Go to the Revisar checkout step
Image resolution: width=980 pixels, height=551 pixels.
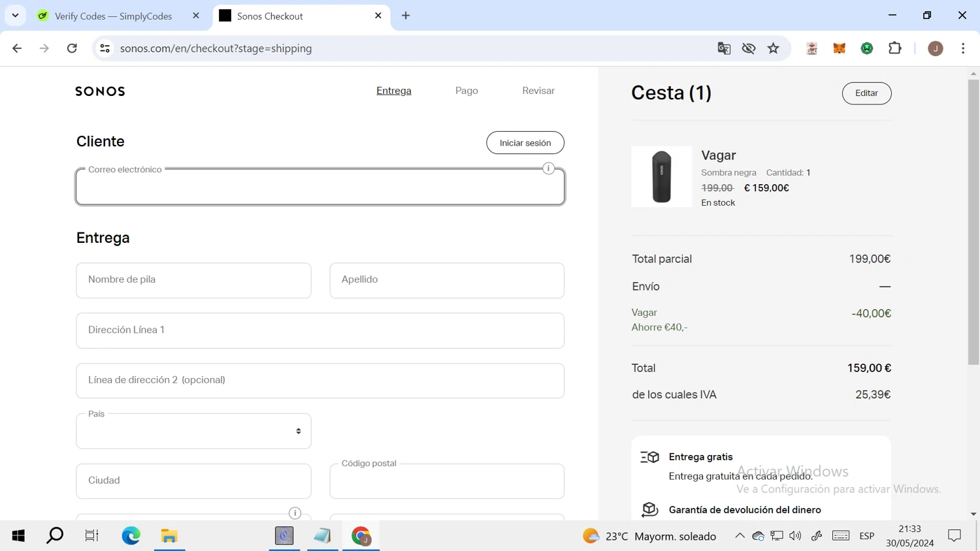(538, 91)
